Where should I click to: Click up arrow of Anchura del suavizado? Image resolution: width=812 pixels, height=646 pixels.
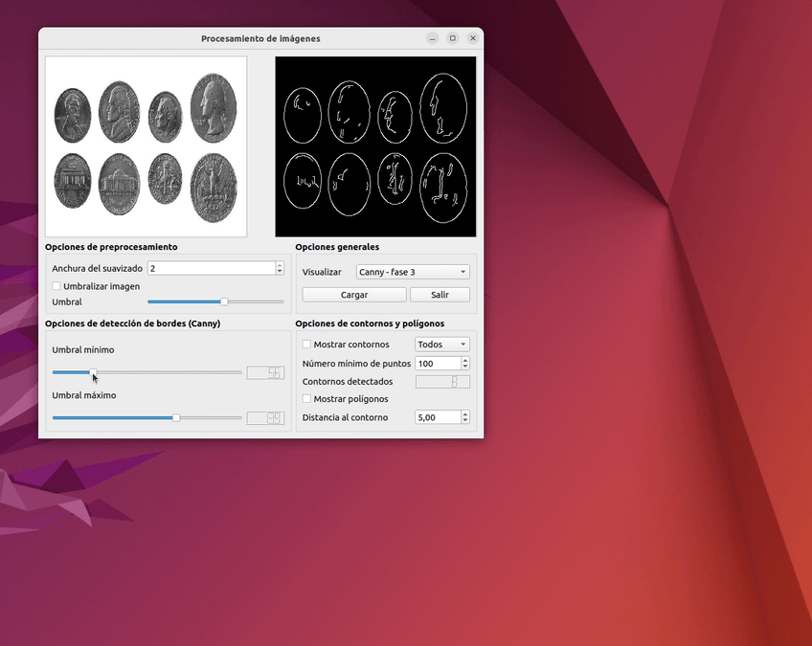click(x=280, y=265)
